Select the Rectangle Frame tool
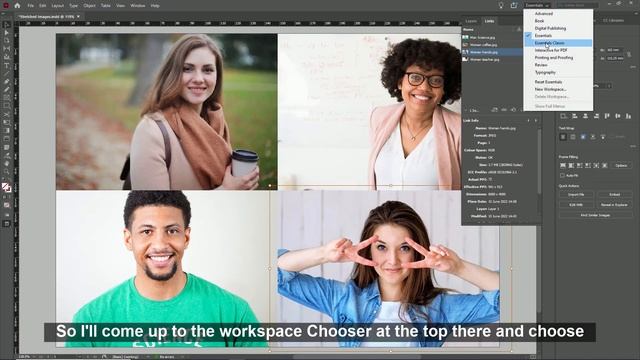Image resolution: width=640 pixels, height=360 pixels. point(7,98)
